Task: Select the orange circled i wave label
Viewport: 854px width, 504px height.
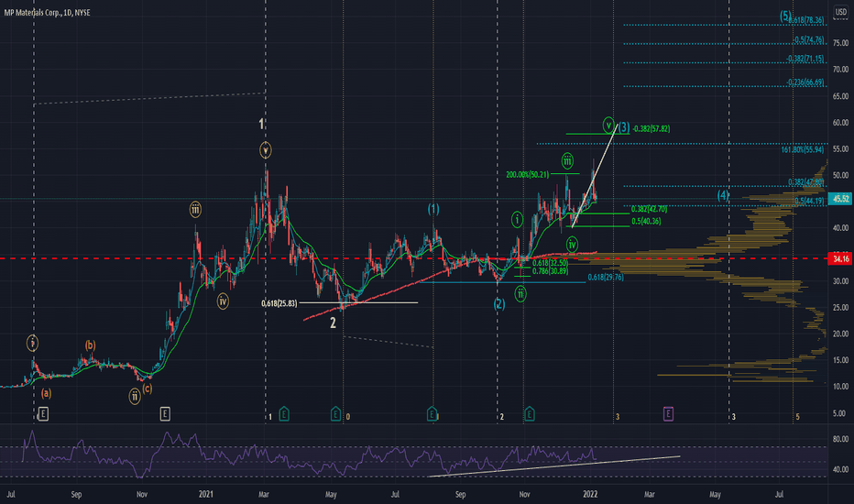Action: pos(33,344)
